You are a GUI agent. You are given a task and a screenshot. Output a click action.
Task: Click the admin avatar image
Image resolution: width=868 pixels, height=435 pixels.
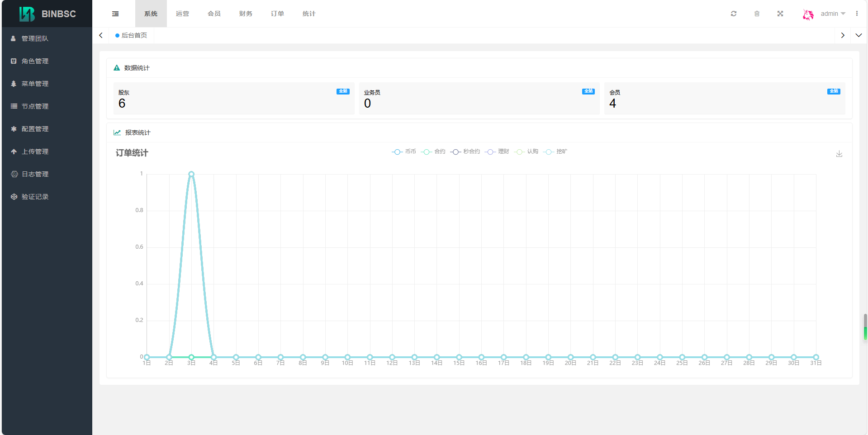pos(808,14)
